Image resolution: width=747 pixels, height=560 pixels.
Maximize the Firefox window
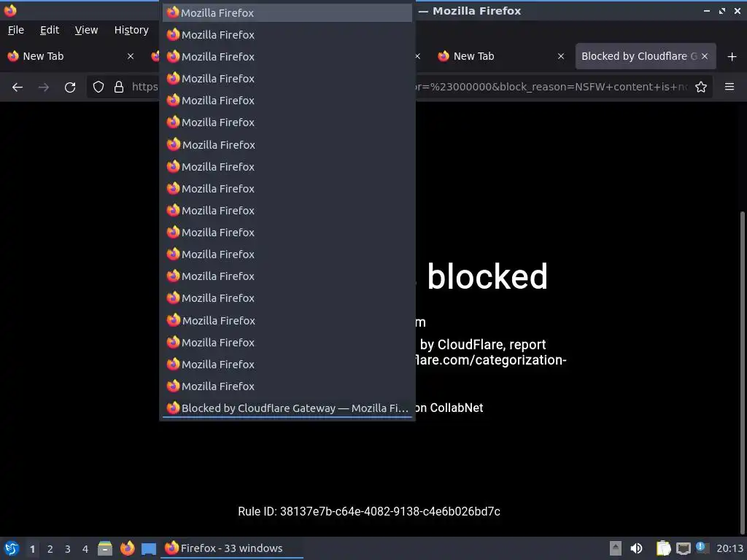pos(722,10)
